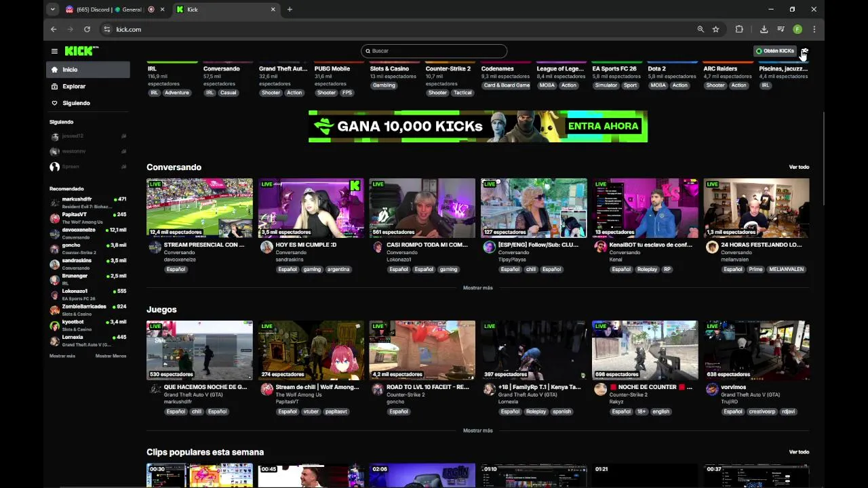
Task: Open Lokonazo1 channel in Recomendado list
Action: point(88,294)
